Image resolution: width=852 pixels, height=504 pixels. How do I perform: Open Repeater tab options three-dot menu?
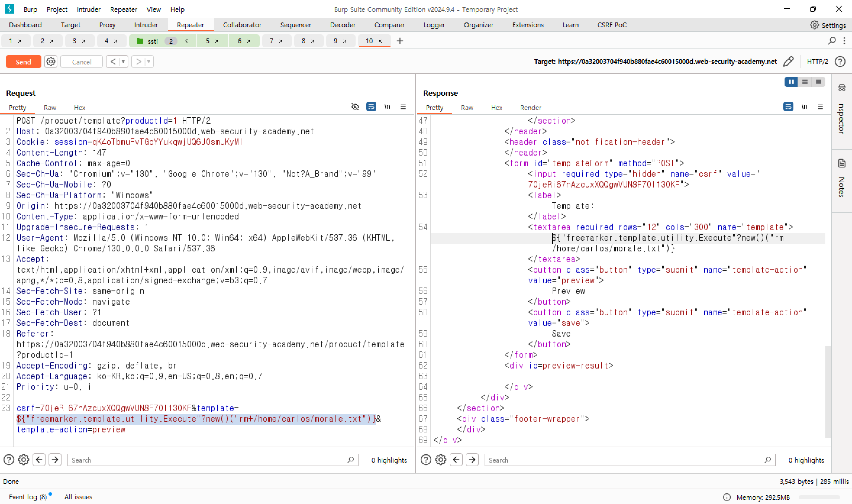coord(844,41)
